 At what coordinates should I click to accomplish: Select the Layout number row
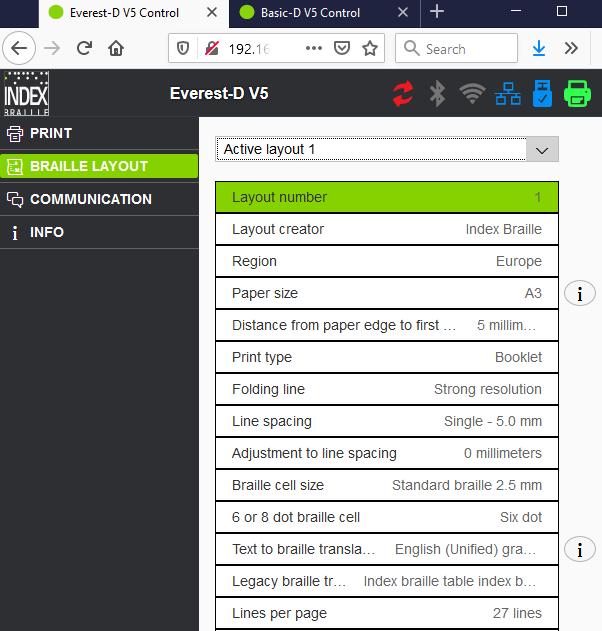(387, 197)
